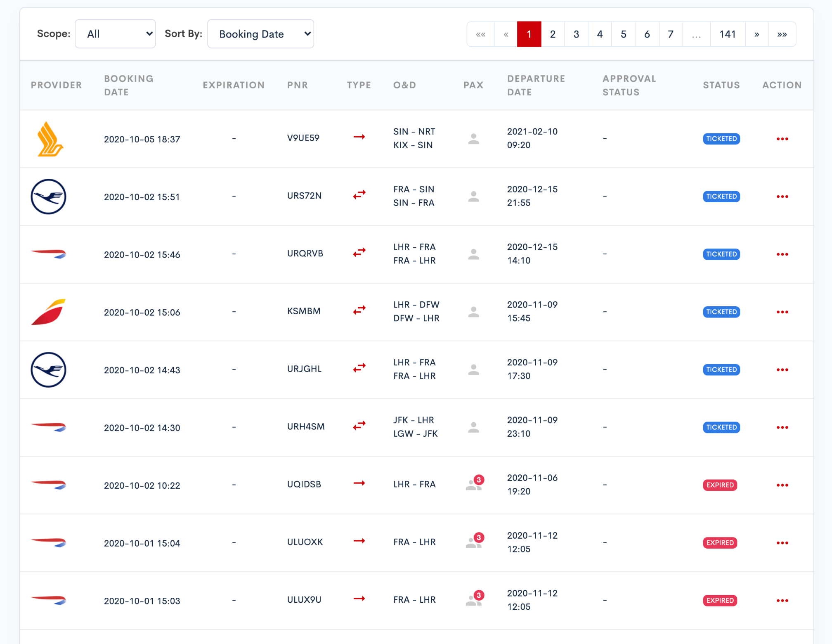832x644 pixels.
Task: Select PNR text ULUOXK
Action: (x=305, y=542)
